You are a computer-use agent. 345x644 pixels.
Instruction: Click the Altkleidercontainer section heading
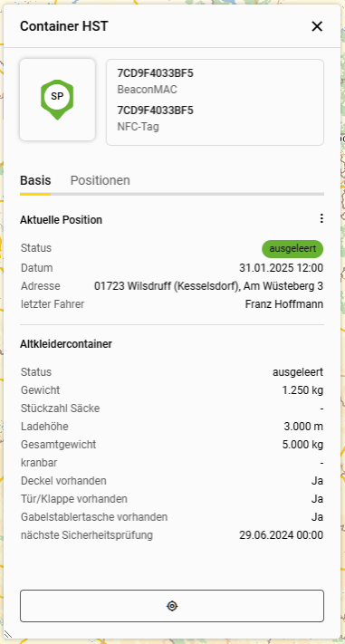pyautogui.click(x=66, y=344)
